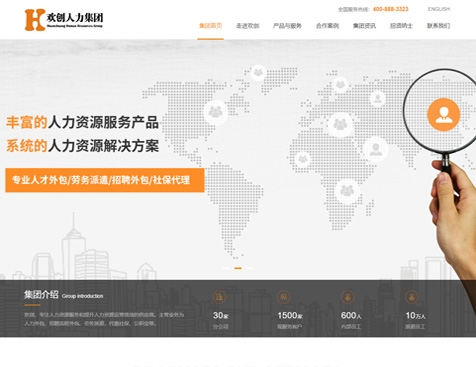Image resolution: width=476 pixels, height=367 pixels.
Task: Open the 合作案例 navigation item
Action: tap(327, 26)
